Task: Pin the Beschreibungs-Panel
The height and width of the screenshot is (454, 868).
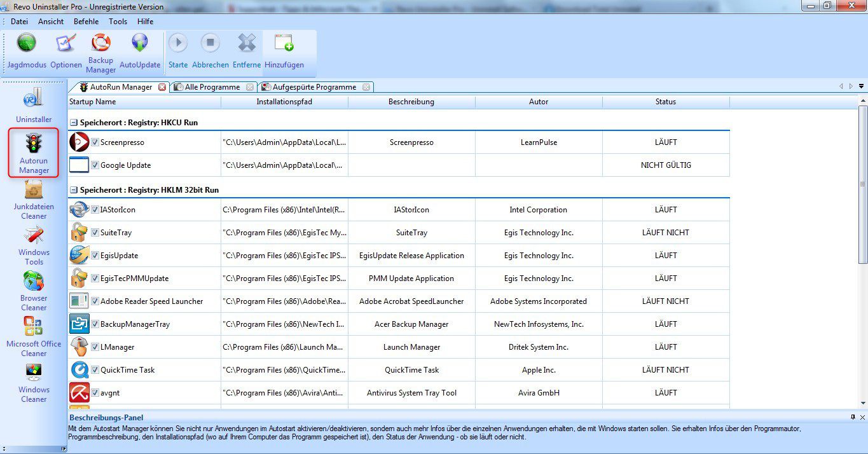Action: [x=853, y=417]
